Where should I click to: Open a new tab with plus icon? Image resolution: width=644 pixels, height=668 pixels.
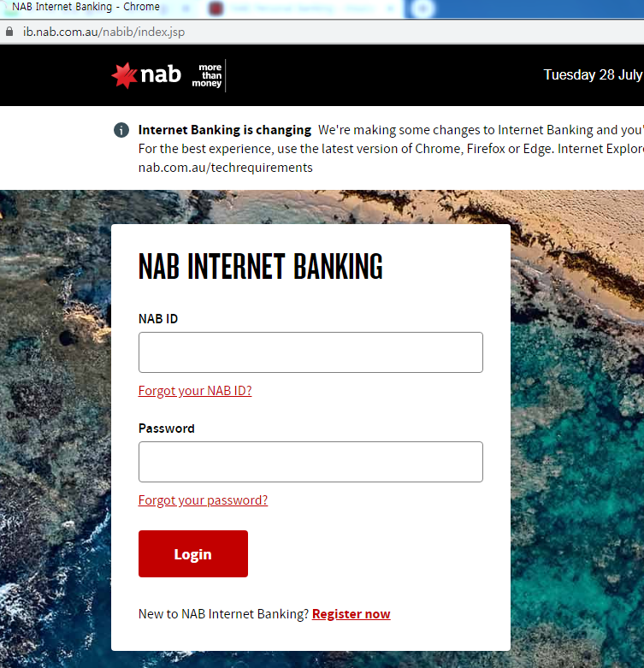click(x=422, y=8)
